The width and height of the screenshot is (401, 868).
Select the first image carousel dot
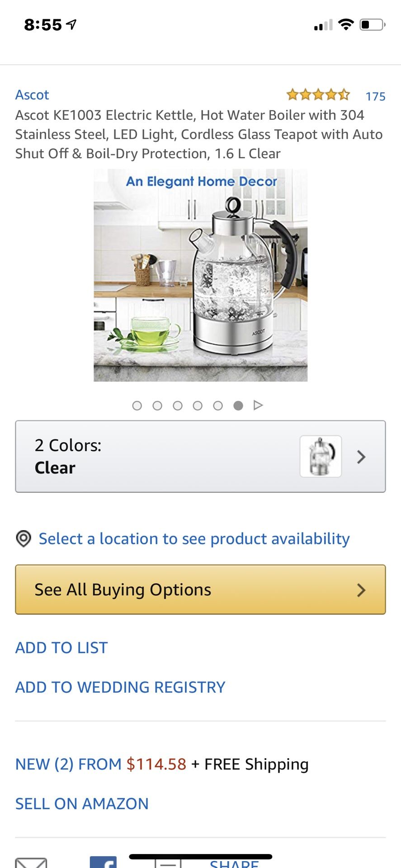tap(137, 406)
